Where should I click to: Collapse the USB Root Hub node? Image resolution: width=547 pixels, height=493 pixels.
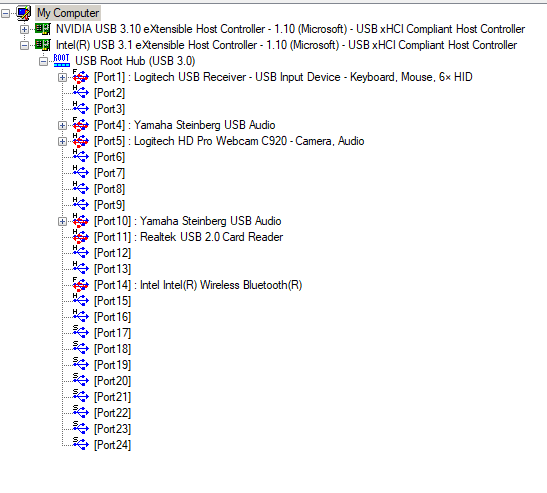pos(43,62)
